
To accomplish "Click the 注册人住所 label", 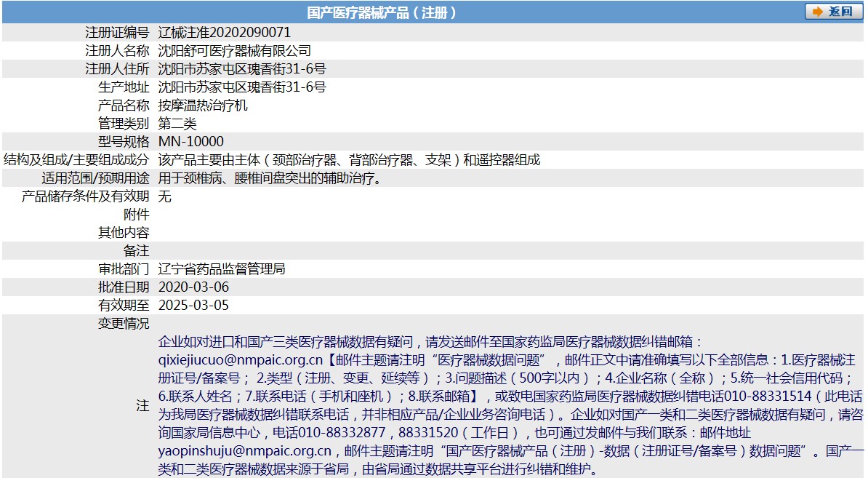I will pyautogui.click(x=117, y=69).
